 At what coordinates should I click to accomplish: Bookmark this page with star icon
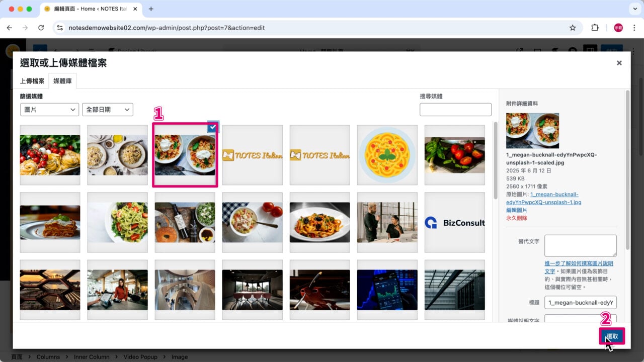pyautogui.click(x=573, y=28)
